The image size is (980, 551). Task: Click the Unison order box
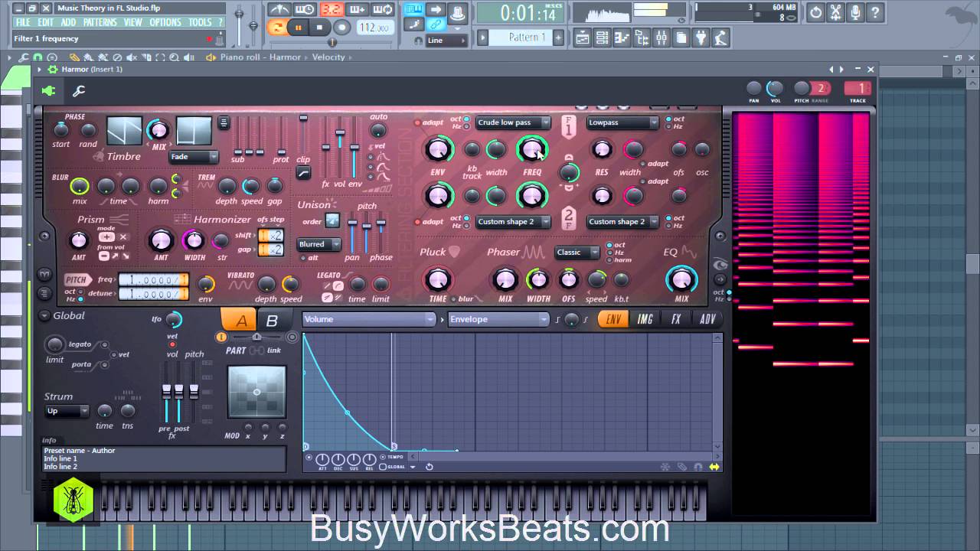(332, 221)
